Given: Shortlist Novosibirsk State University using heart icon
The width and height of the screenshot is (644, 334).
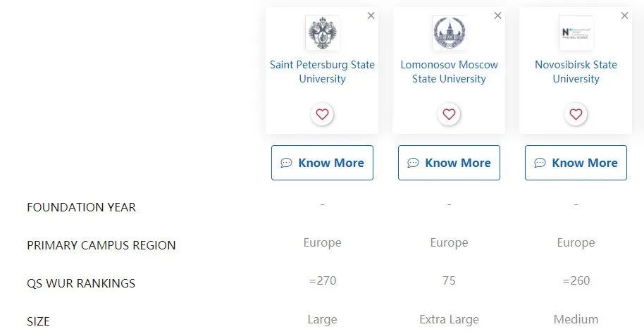Looking at the screenshot, I should pos(576,113).
